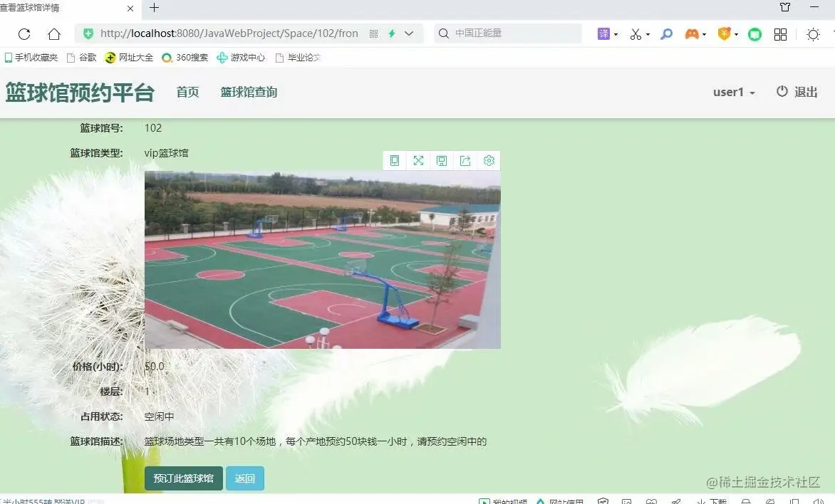Open the 网址大全 bookmark
This screenshot has height=504, width=835.
pos(129,58)
